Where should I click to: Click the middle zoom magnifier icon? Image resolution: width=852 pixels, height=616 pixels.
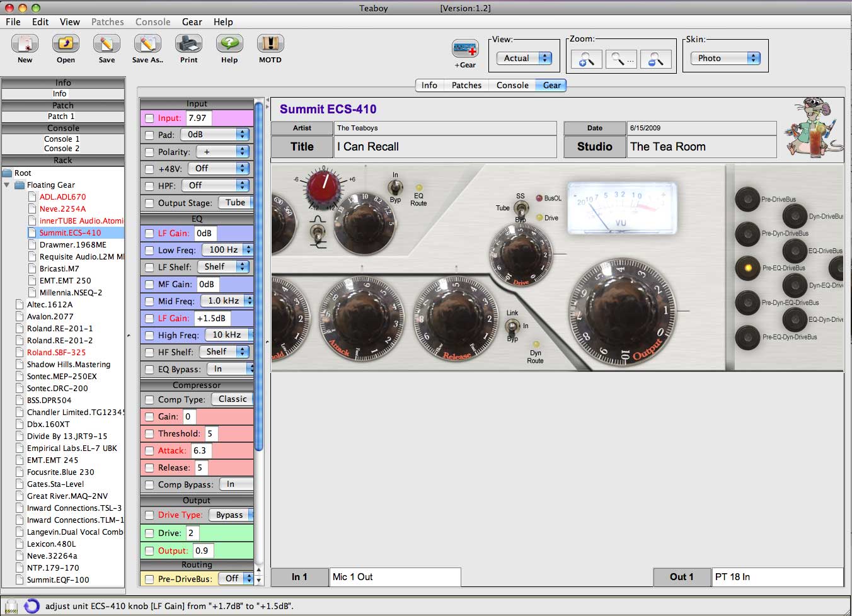621,59
